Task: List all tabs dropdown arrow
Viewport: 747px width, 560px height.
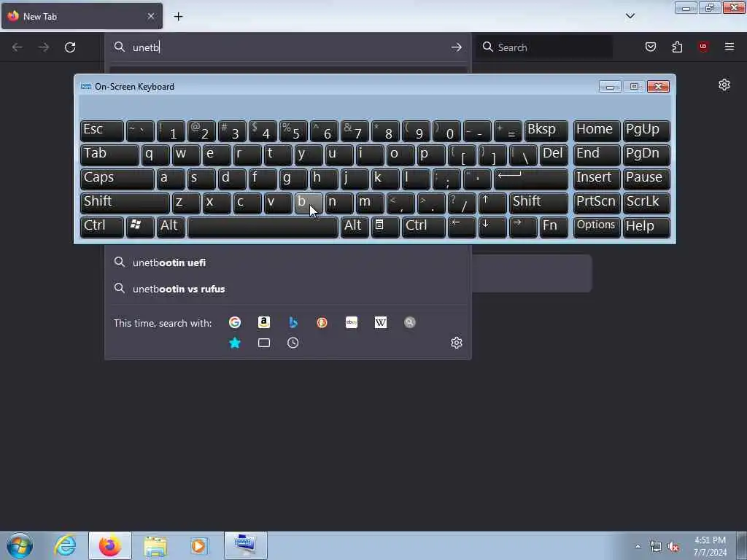Action: coord(630,16)
